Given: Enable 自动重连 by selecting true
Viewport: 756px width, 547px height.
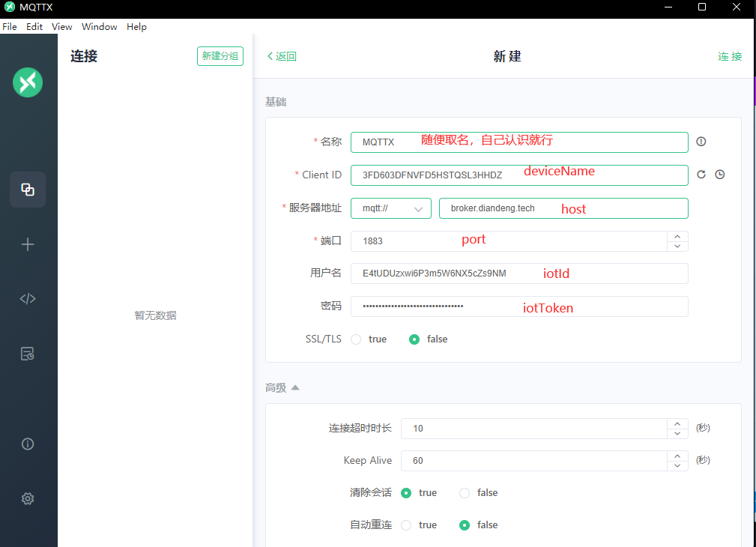Looking at the screenshot, I should [405, 525].
